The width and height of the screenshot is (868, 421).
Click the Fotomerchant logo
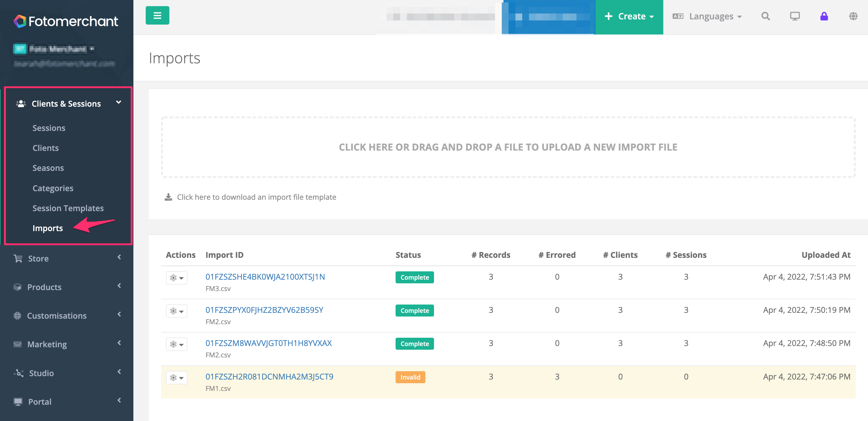click(66, 21)
